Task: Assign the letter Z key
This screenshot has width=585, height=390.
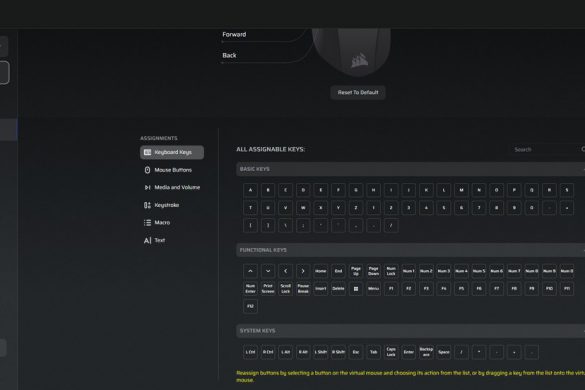Action: point(356,208)
